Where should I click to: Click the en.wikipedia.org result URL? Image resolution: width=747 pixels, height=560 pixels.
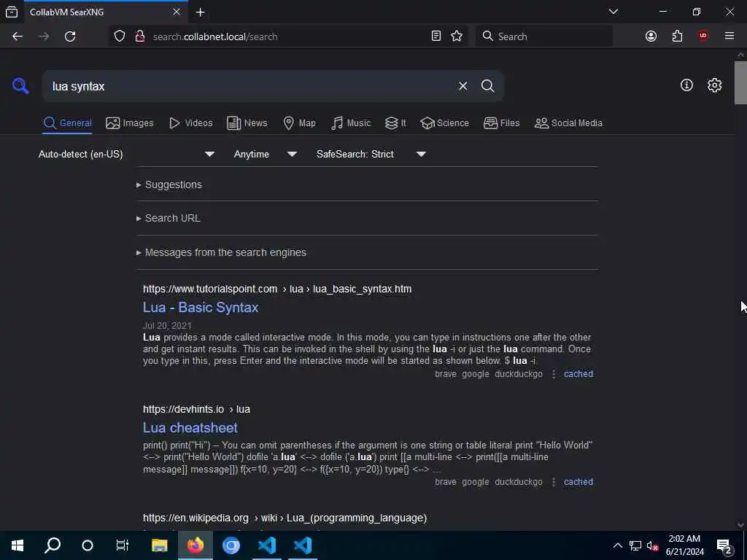[285, 518]
